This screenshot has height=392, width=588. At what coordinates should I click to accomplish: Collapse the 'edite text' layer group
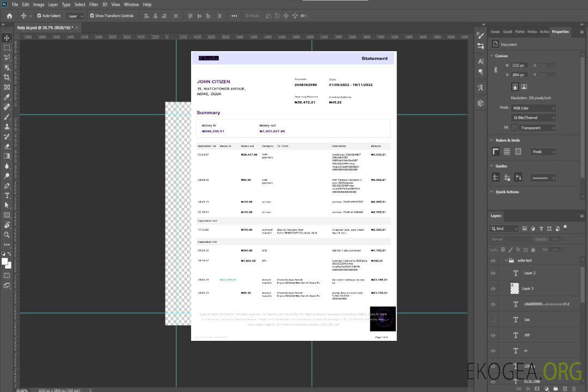point(506,260)
